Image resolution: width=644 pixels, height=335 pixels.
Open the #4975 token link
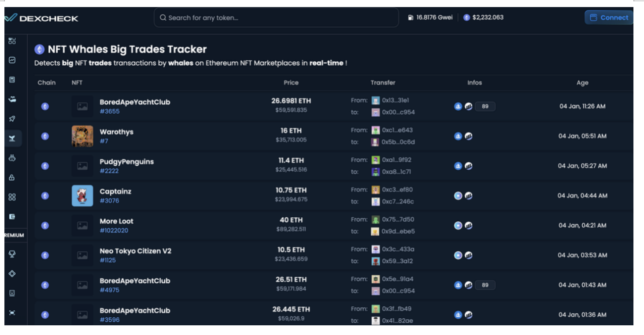coord(110,290)
